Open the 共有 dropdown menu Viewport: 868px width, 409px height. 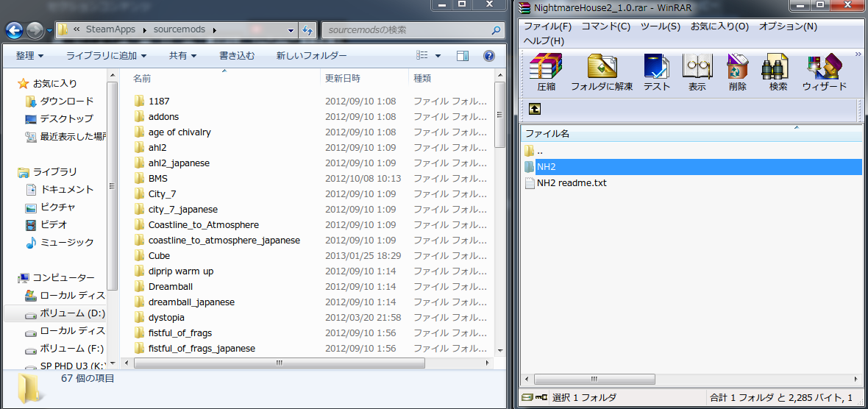click(x=182, y=55)
